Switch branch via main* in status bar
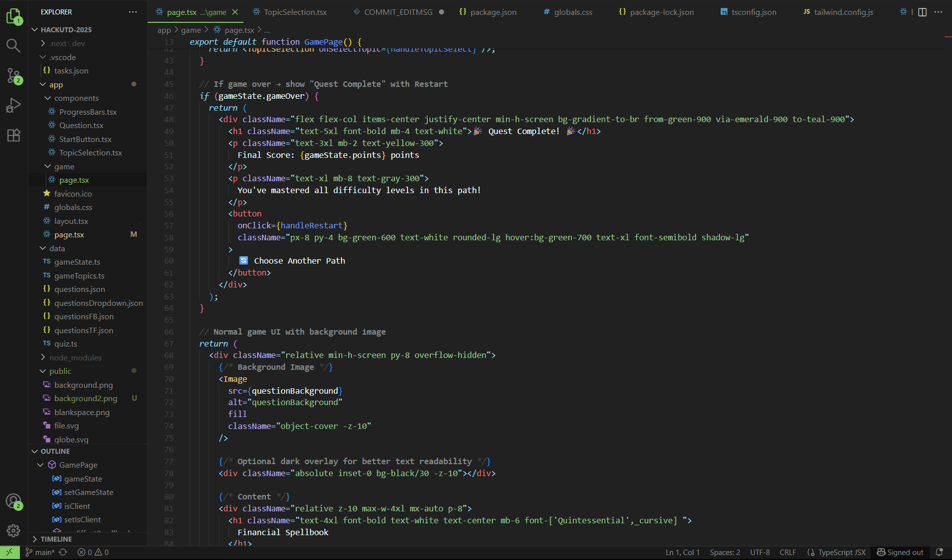The height and width of the screenshot is (560, 952). [40, 552]
